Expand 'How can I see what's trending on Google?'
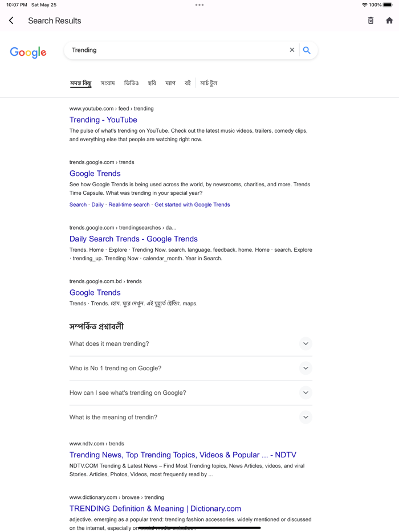Screen dimensions: 399x532 pyautogui.click(x=306, y=392)
